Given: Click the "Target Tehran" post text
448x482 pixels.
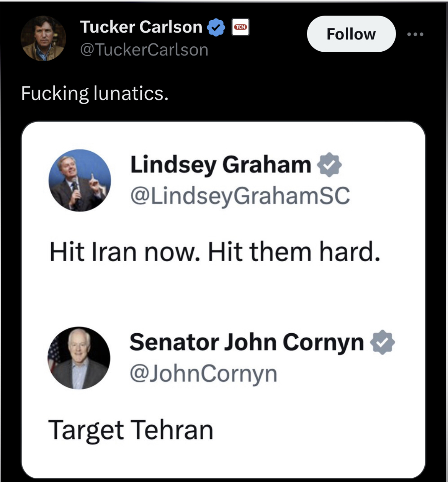Looking at the screenshot, I should click(131, 430).
